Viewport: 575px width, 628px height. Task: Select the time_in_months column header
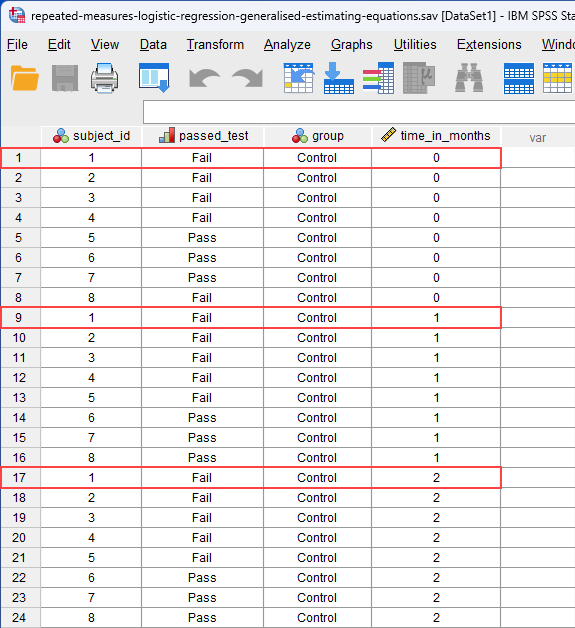click(436, 136)
